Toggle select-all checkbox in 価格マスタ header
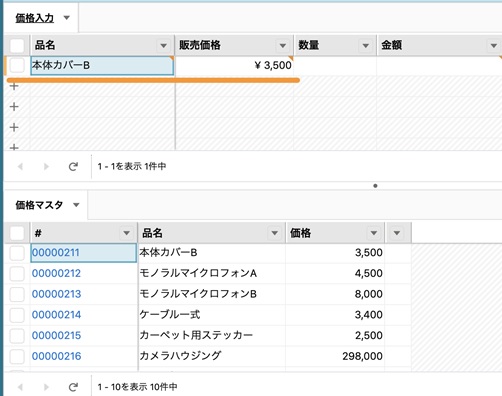The width and height of the screenshot is (502, 396). pos(17,233)
